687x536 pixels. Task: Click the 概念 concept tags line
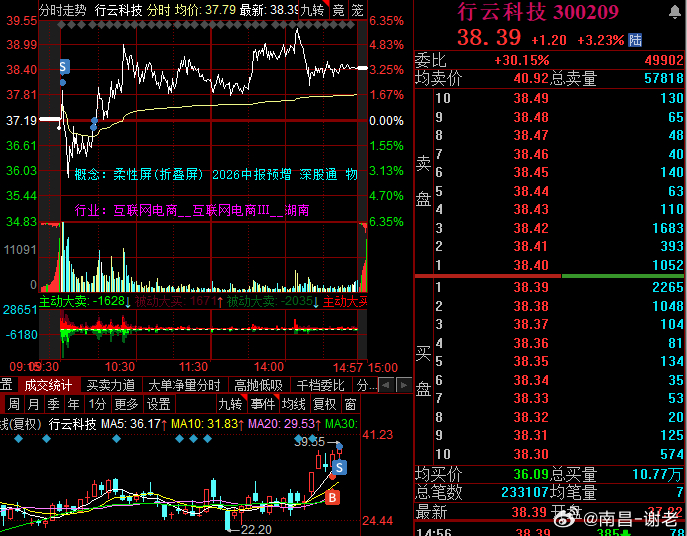(x=216, y=174)
